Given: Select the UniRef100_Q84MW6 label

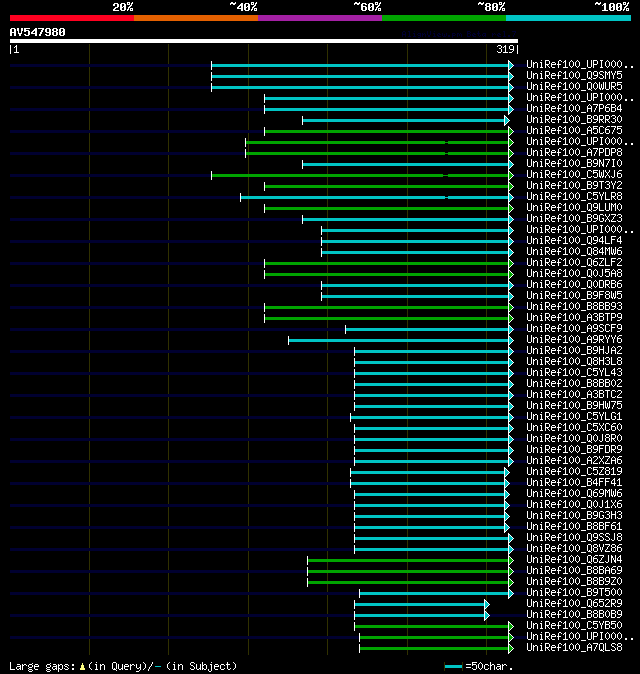Looking at the screenshot, I should (x=574, y=251).
